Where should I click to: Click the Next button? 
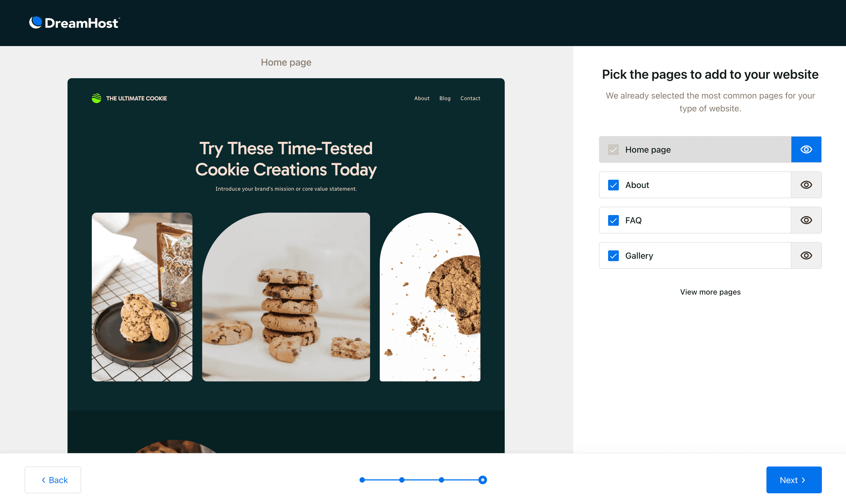tap(794, 480)
